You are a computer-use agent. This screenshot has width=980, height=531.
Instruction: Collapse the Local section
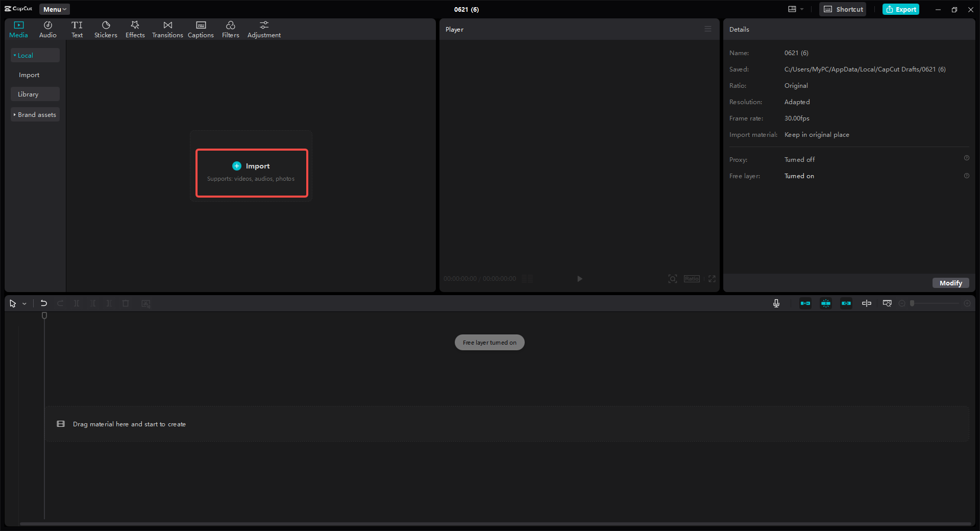click(35, 55)
